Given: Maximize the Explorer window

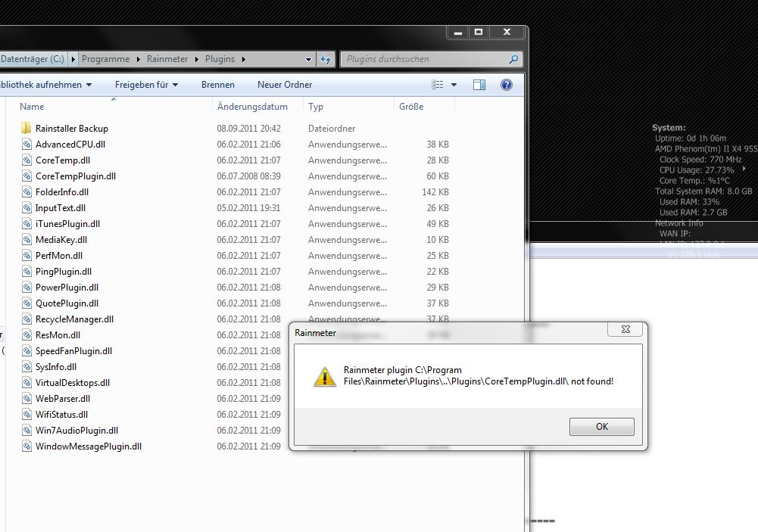Looking at the screenshot, I should point(479,32).
